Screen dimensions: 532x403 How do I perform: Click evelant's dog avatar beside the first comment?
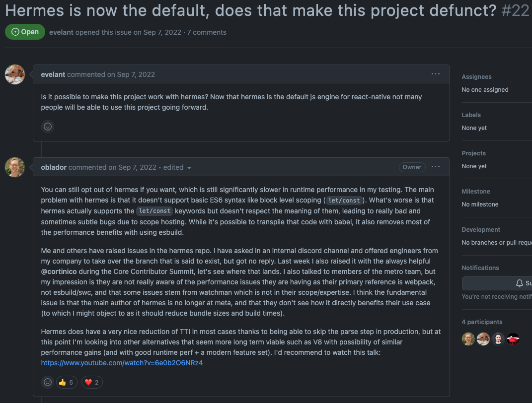[14, 74]
